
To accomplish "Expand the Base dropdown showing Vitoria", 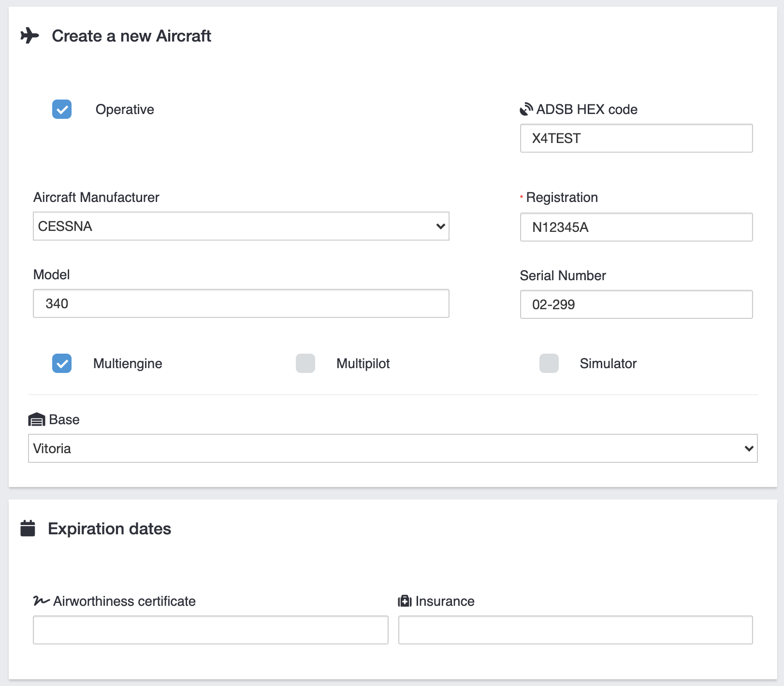I will tap(392, 448).
